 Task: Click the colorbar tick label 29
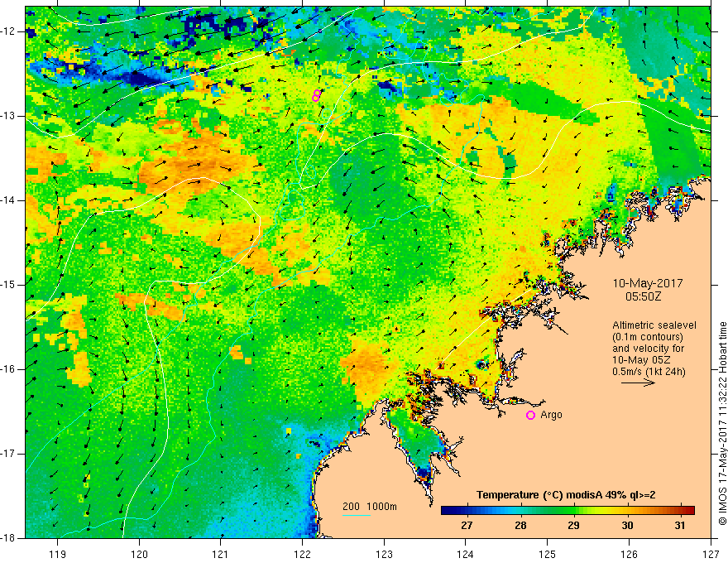[573, 526]
